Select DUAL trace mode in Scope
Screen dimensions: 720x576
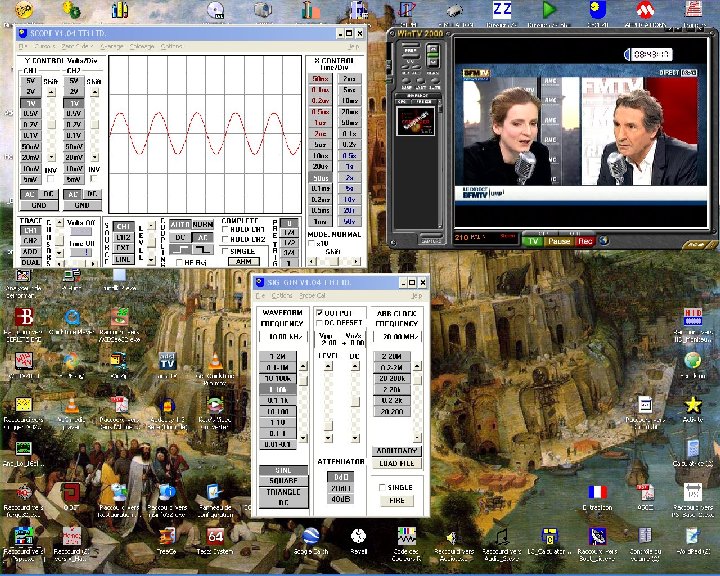click(30, 262)
